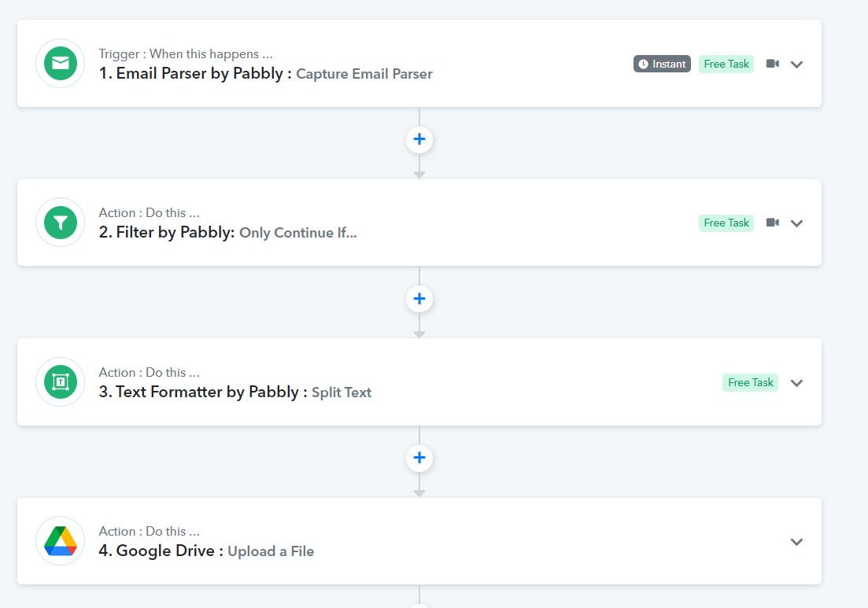Click the Text Formatter by Pabbly icon

[61, 381]
